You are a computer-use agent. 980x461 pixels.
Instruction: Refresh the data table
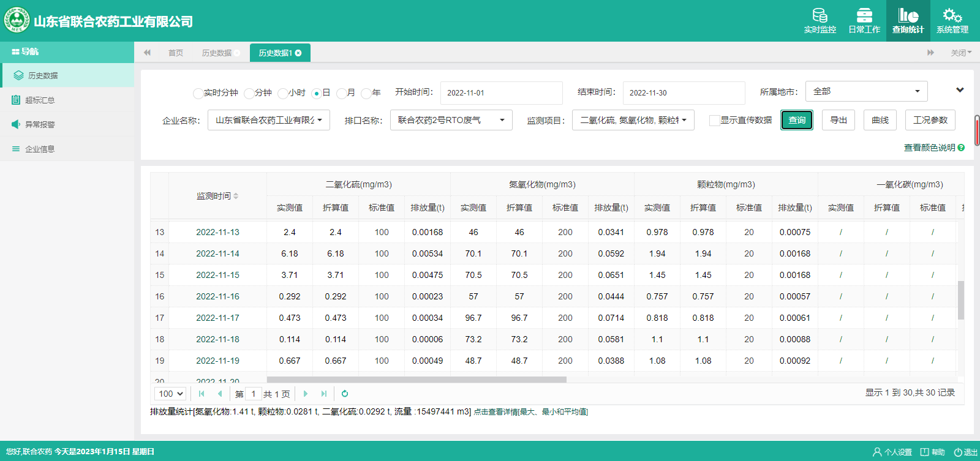click(x=345, y=394)
